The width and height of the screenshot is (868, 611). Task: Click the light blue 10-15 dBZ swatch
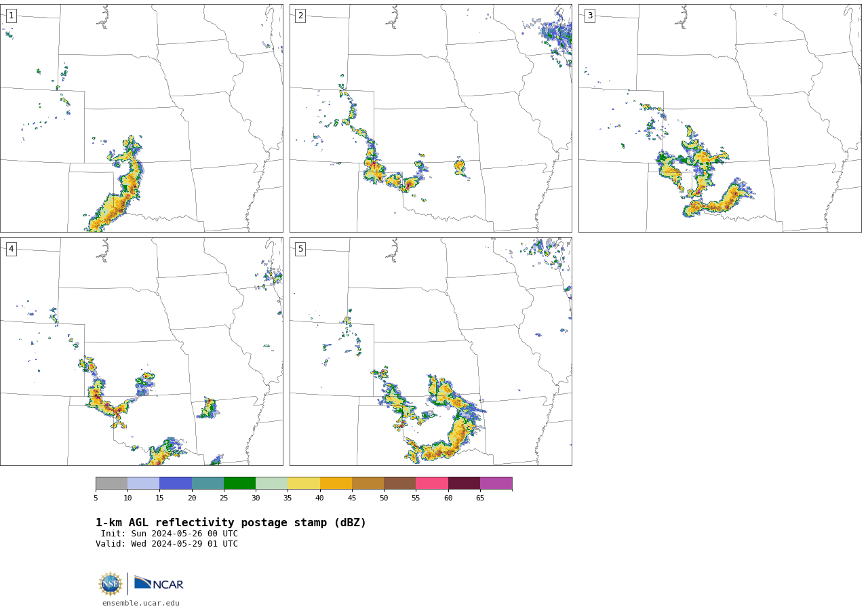click(144, 484)
